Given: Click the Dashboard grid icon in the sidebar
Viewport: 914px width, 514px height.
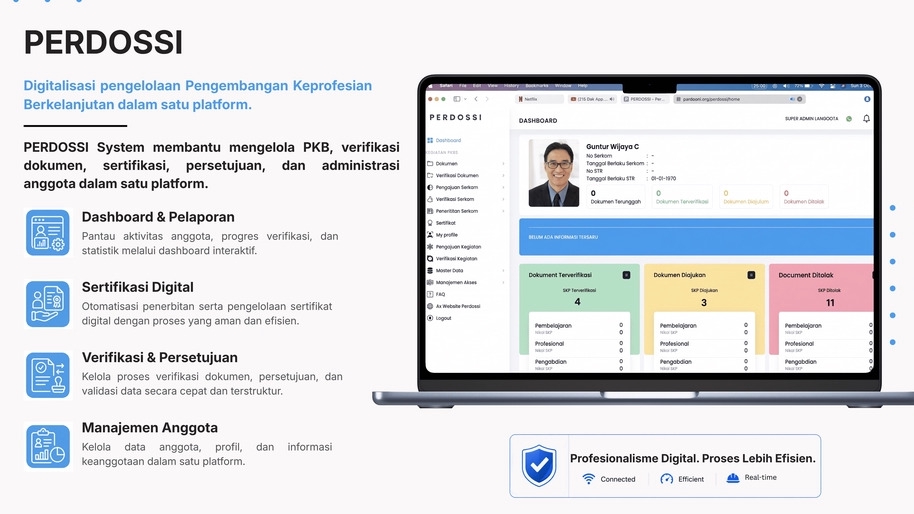Looking at the screenshot, I should pos(430,140).
